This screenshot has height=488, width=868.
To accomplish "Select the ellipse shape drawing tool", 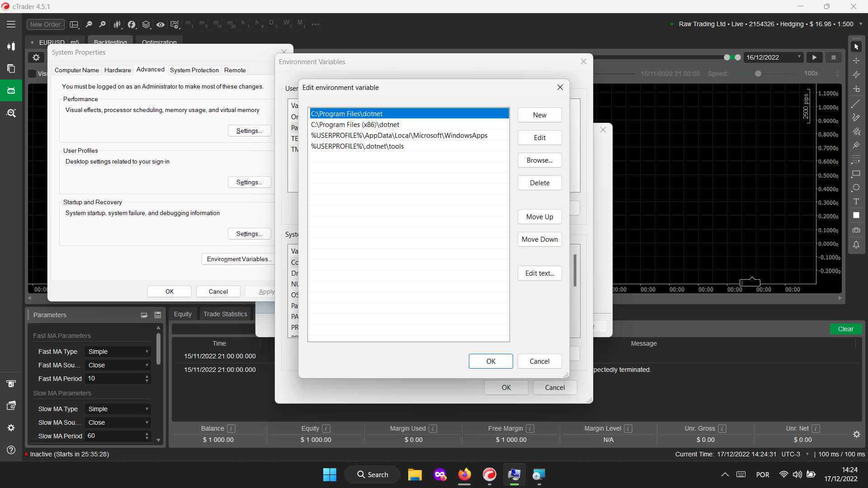I will pos(856,188).
